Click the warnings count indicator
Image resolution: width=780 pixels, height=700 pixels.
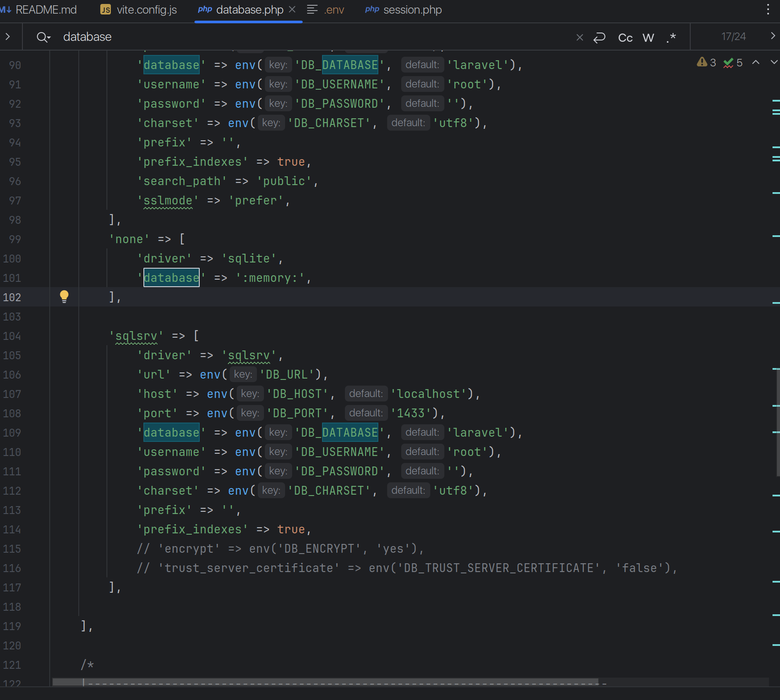(x=707, y=62)
